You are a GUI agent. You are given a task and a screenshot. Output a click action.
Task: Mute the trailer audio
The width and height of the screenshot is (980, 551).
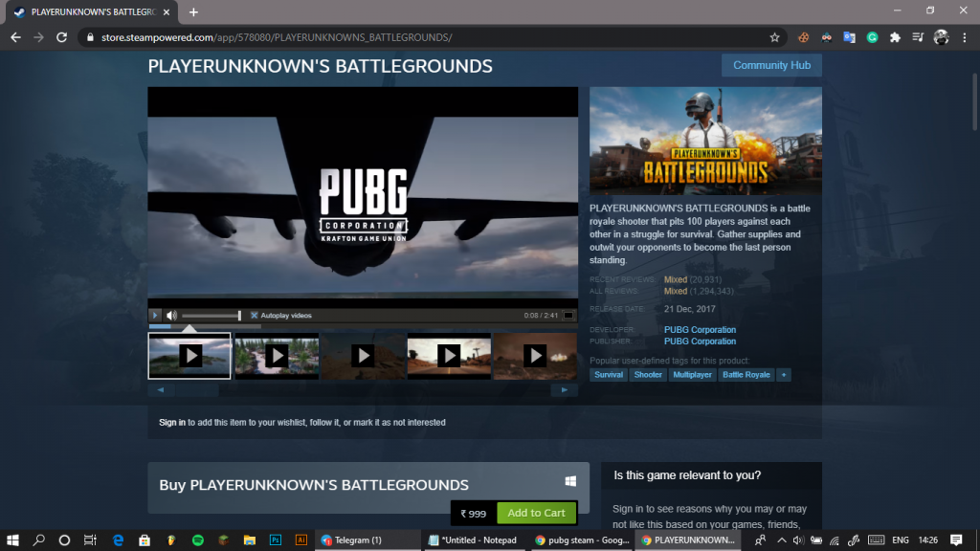coord(171,316)
